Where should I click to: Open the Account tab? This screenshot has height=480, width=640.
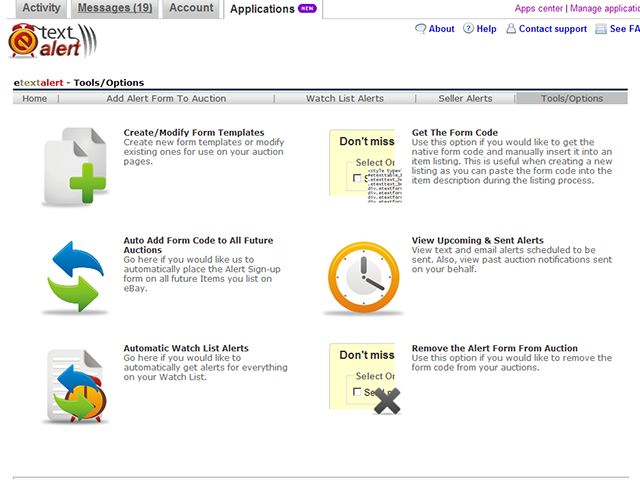191,8
